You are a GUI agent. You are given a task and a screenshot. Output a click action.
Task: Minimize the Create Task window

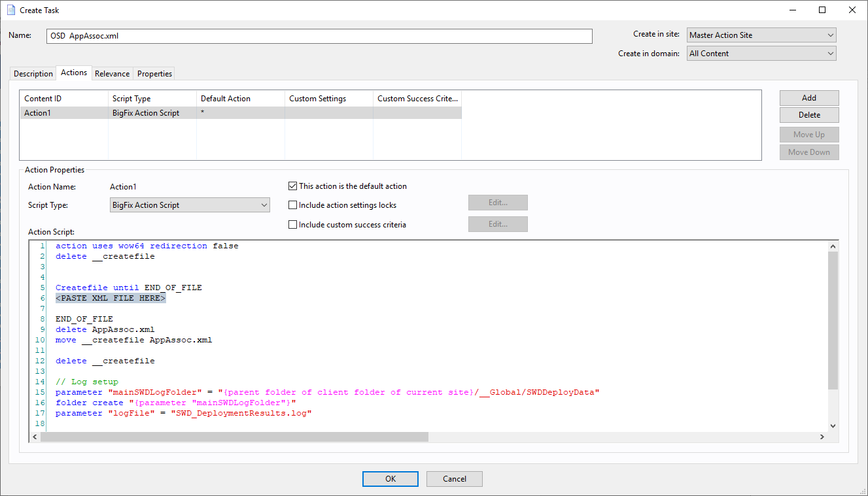pos(792,10)
